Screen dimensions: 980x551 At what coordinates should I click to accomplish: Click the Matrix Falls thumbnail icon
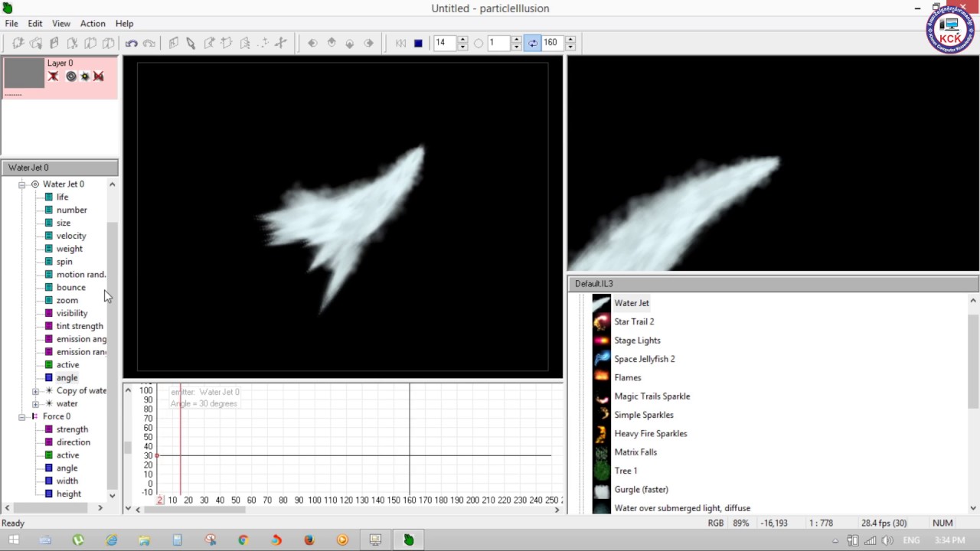tap(601, 452)
